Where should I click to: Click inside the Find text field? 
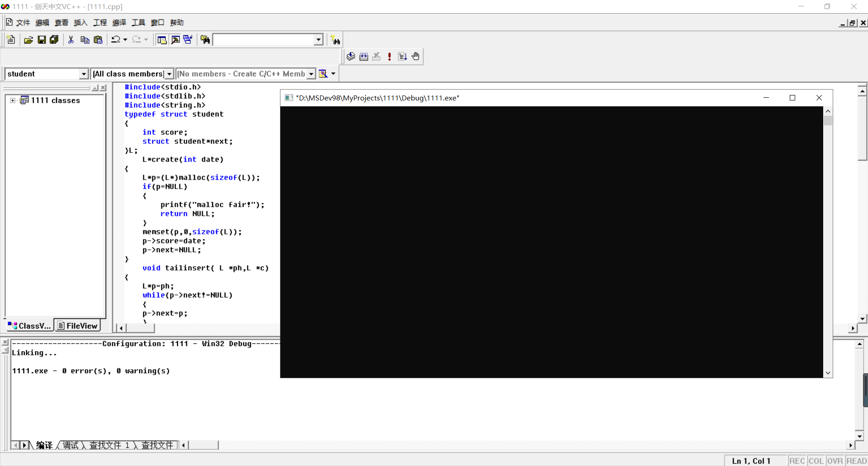tap(264, 40)
